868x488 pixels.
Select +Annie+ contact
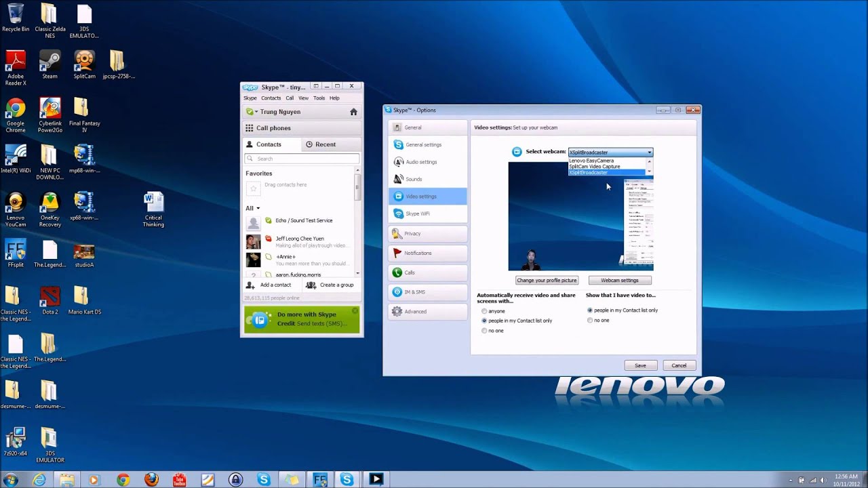click(x=299, y=260)
